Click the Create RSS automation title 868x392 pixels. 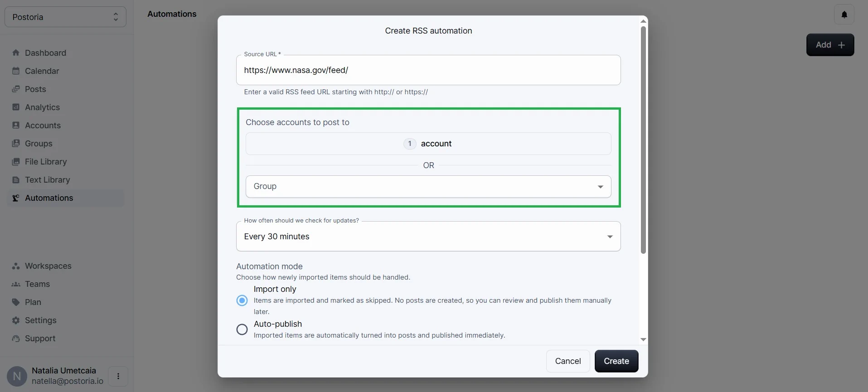coord(428,31)
